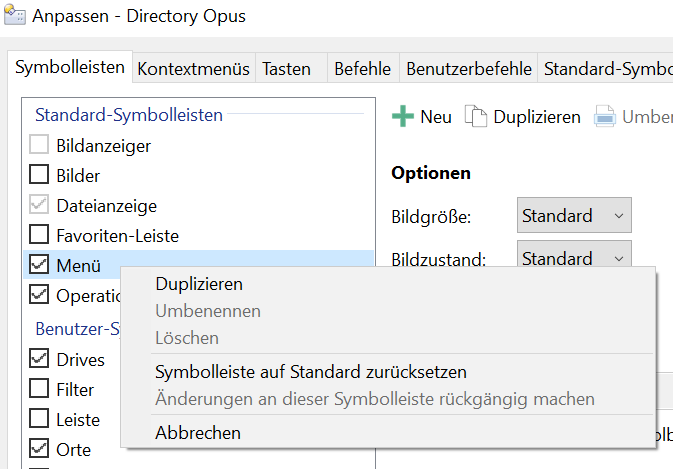Choose Umbenennen in the context menu

pos(388,311)
